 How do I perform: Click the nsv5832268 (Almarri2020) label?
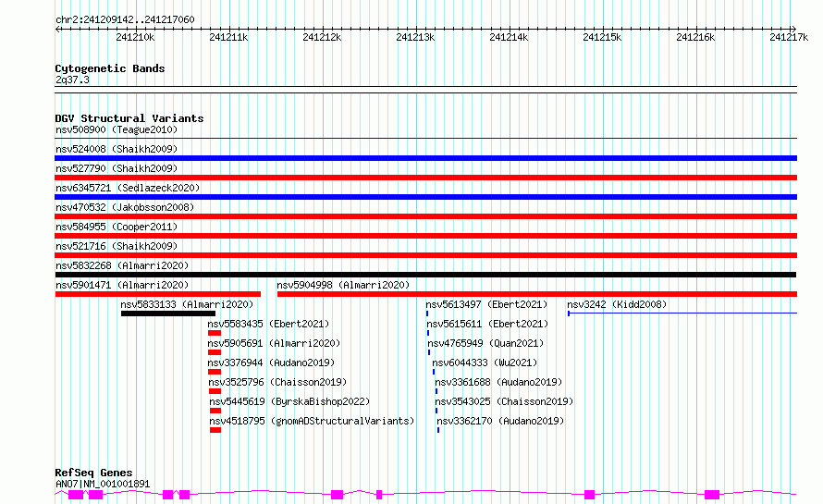[x=122, y=265]
